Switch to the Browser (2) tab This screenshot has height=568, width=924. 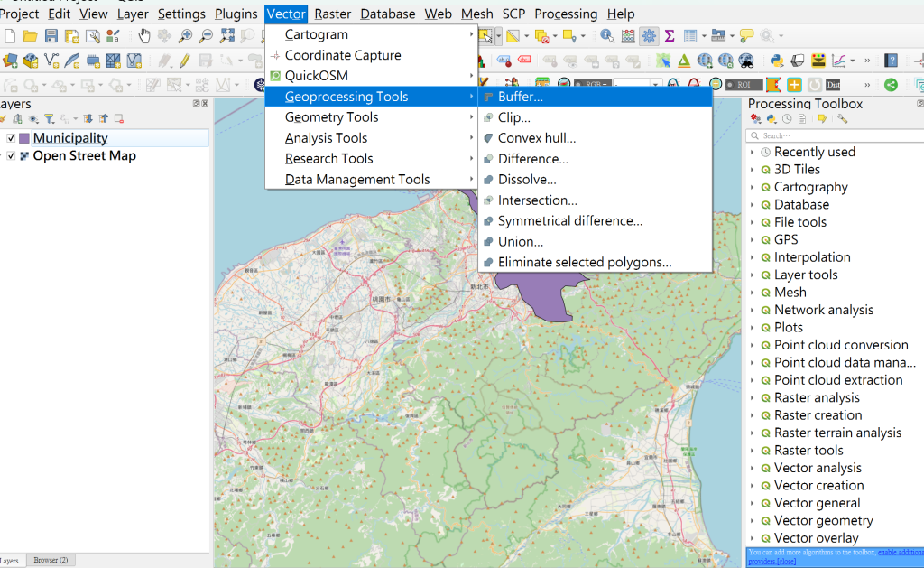pyautogui.click(x=51, y=561)
